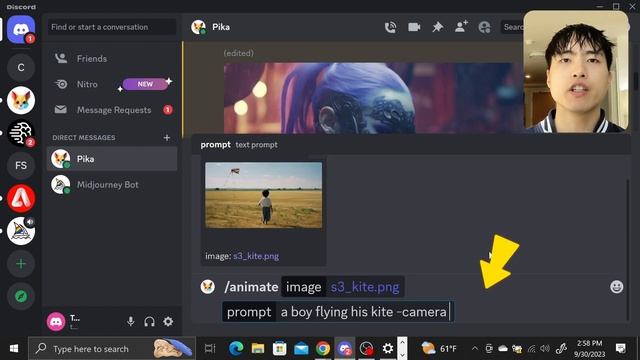Add a server with the plus icon
This screenshot has width=640, height=360.
(x=21, y=264)
